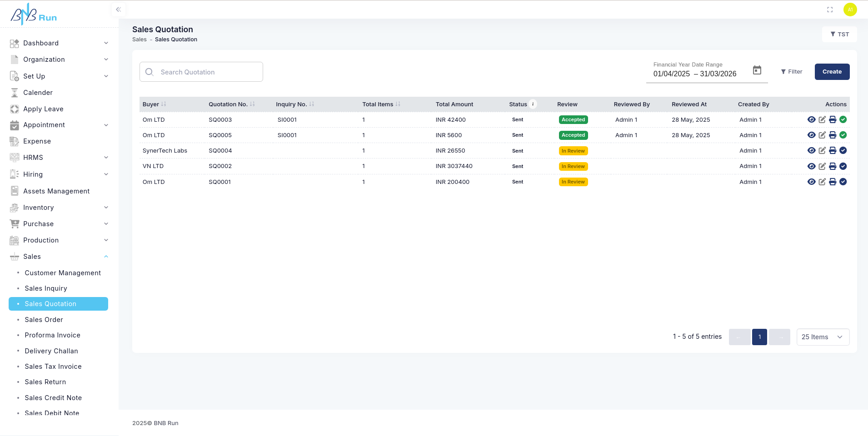The image size is (868, 436).
Task: Show quotation SQ0001 with the eye icon
Action: click(x=811, y=182)
